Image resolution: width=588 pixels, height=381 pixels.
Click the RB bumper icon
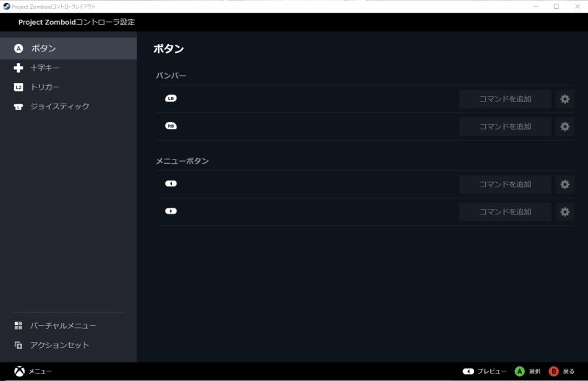tap(171, 126)
